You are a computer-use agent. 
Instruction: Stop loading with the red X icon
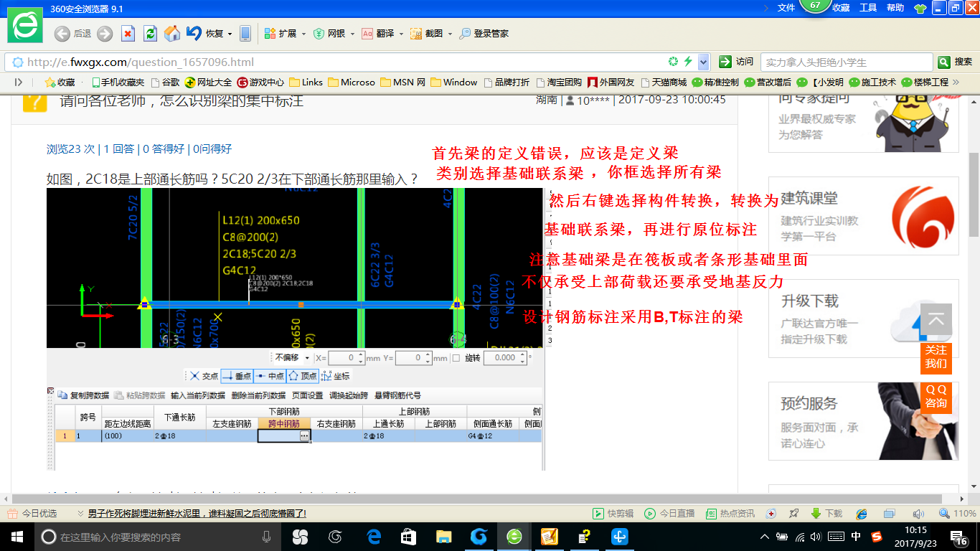point(128,34)
